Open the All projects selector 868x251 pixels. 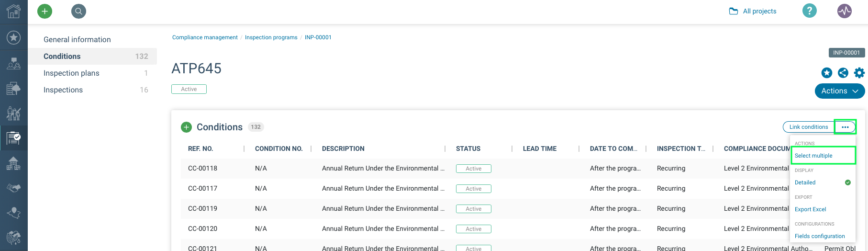753,11
